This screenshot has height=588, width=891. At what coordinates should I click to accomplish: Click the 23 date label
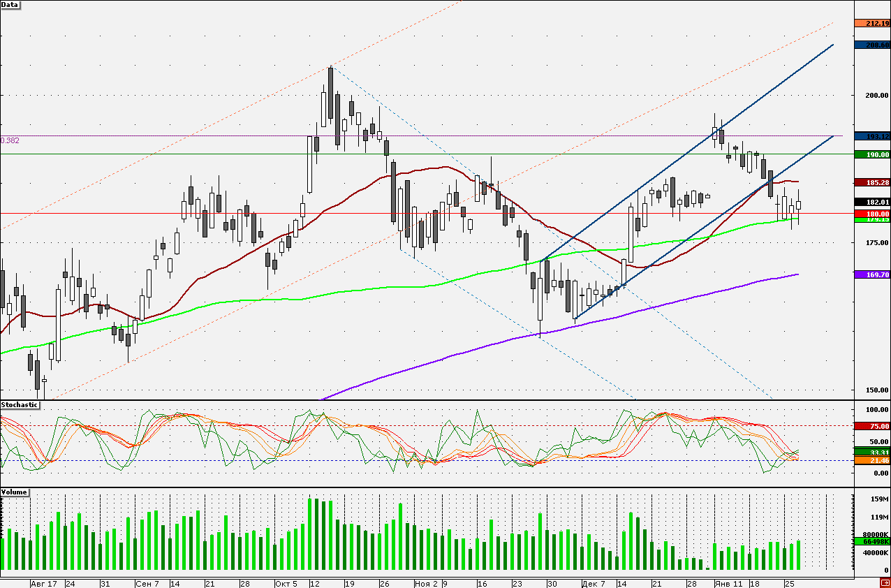click(x=517, y=583)
